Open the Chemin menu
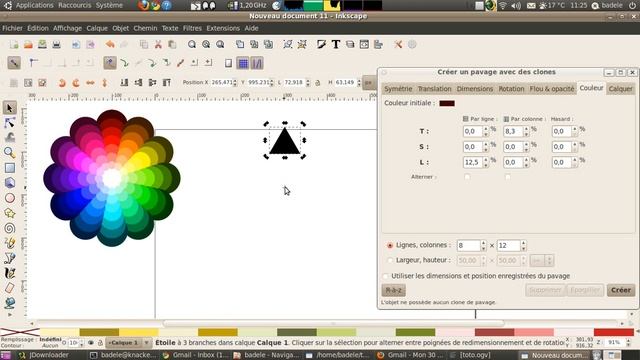The height and width of the screenshot is (360, 640). 145,28
